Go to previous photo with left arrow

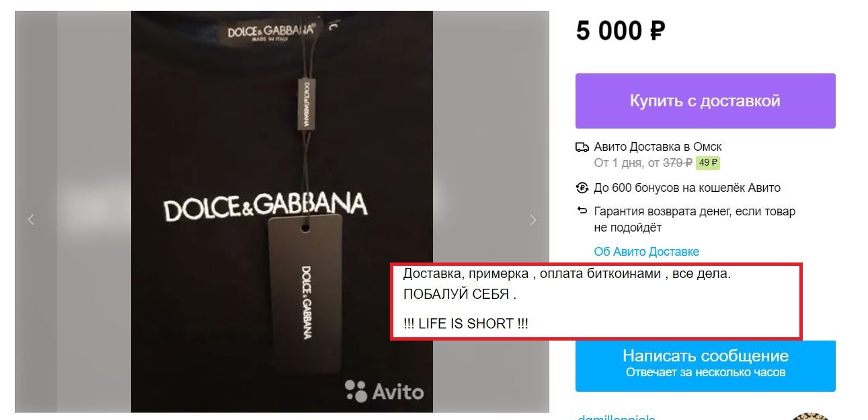(31, 219)
